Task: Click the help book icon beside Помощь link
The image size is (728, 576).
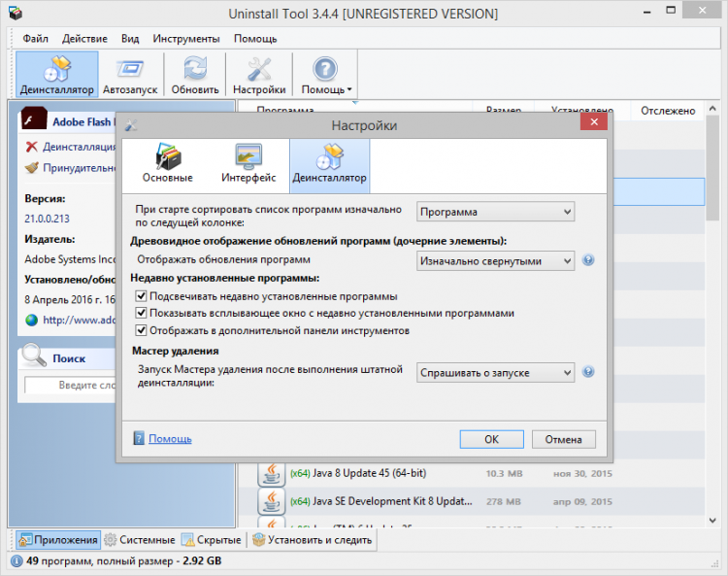Action: [x=139, y=438]
